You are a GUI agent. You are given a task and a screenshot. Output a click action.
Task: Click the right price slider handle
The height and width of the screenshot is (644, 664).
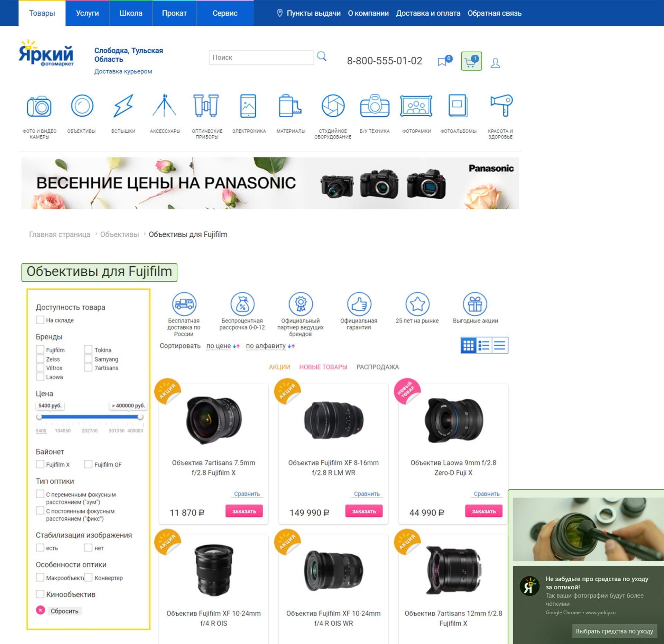(x=140, y=417)
